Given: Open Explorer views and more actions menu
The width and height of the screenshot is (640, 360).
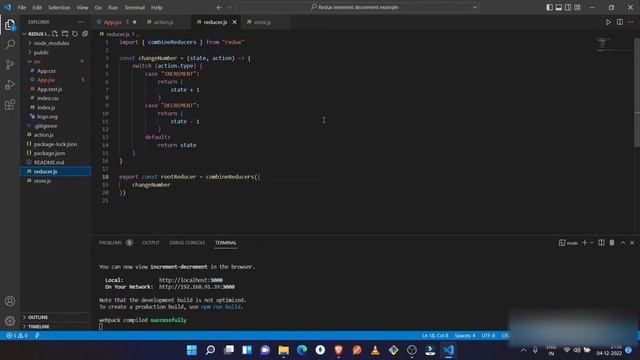Looking at the screenshot, I should [81, 22].
